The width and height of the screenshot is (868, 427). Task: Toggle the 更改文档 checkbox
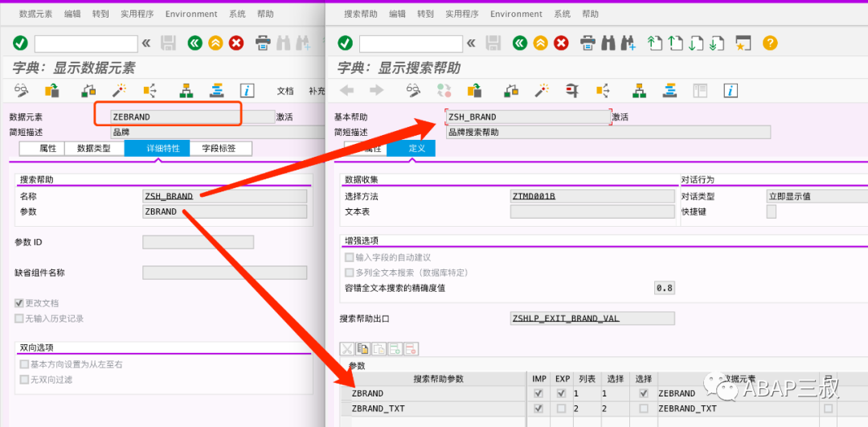[20, 303]
